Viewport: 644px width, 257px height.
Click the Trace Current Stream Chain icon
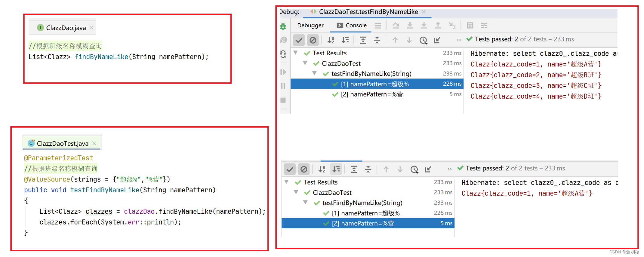point(484,26)
